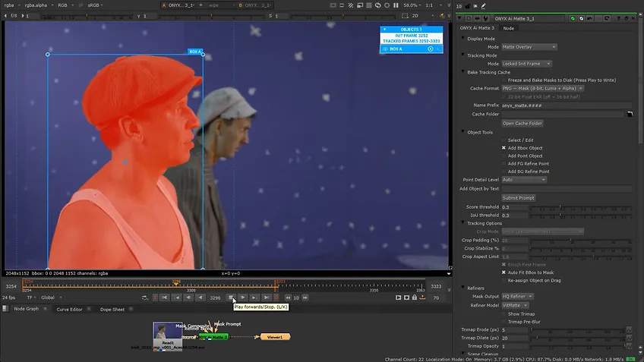644x362 pixels.
Task: Open the Refiner Model VitMatte dropdown
Action: (x=515, y=305)
